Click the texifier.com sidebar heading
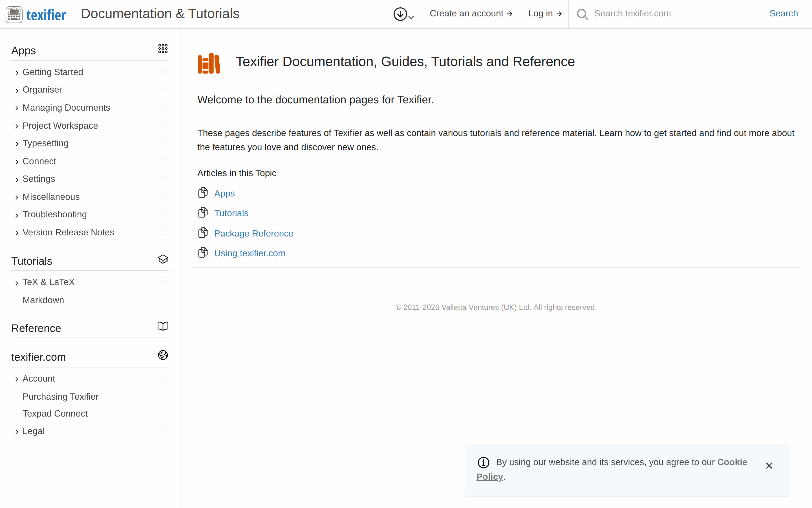812x508 pixels. [x=39, y=357]
